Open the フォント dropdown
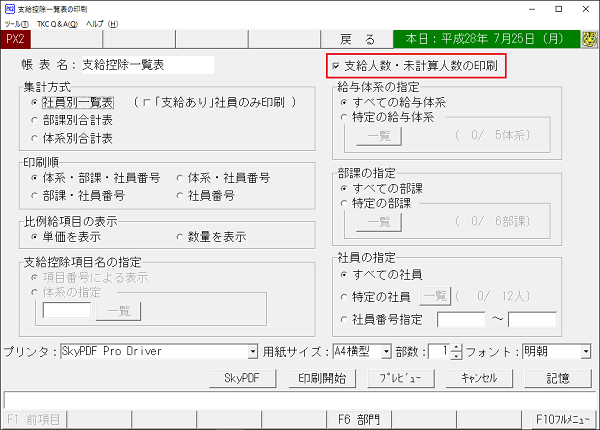 pyautogui.click(x=586, y=351)
